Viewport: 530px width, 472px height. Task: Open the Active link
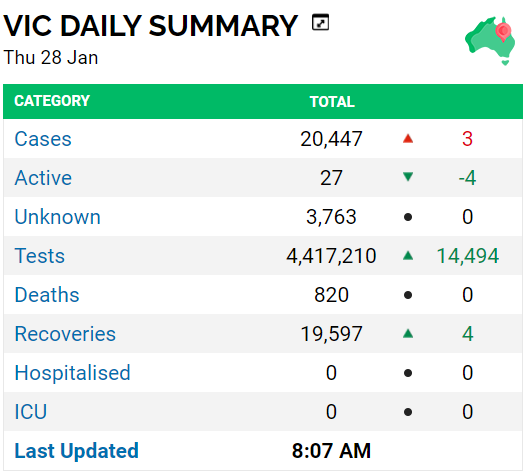point(43,178)
